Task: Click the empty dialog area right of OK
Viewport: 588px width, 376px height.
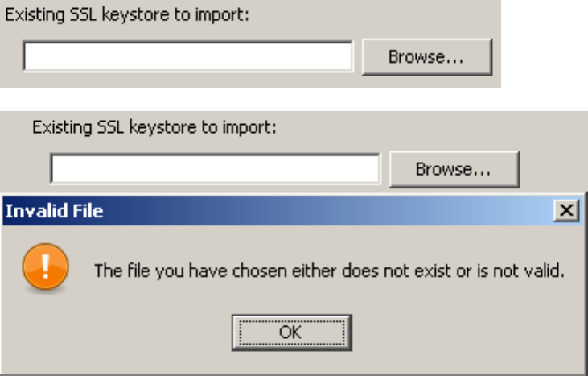Action: point(467,330)
